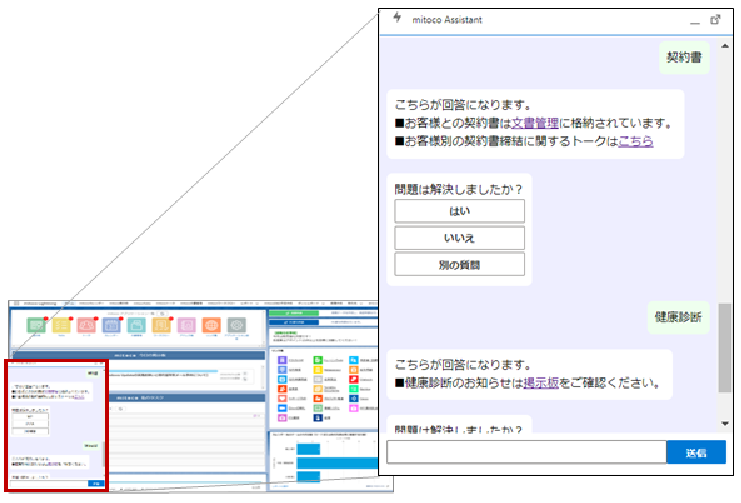Open the yellow icon in the links list
741x503 pixels.
click(318, 370)
